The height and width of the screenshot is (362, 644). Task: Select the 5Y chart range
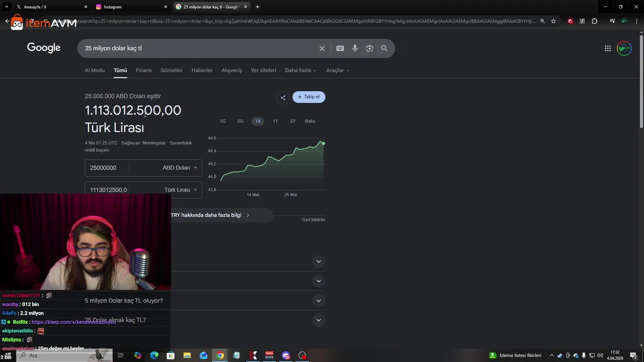point(293,121)
